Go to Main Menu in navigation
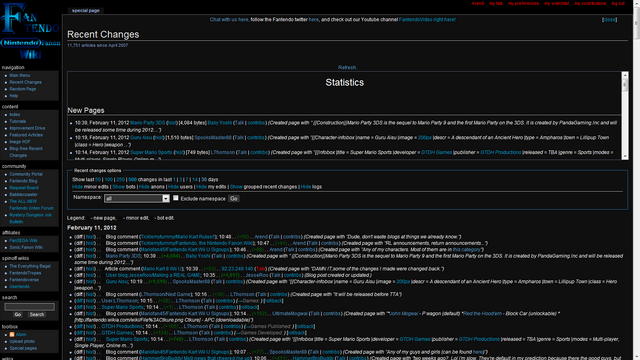The width and height of the screenshot is (640, 360). [x=20, y=76]
